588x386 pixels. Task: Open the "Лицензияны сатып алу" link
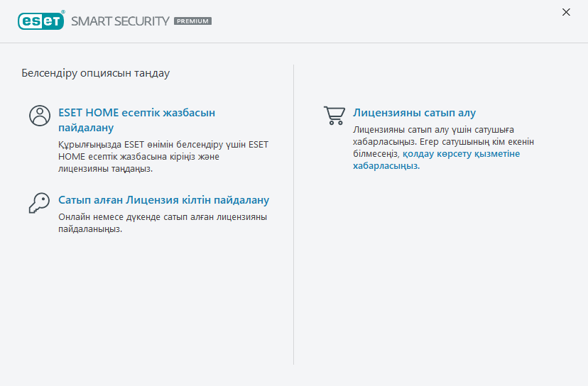point(414,113)
